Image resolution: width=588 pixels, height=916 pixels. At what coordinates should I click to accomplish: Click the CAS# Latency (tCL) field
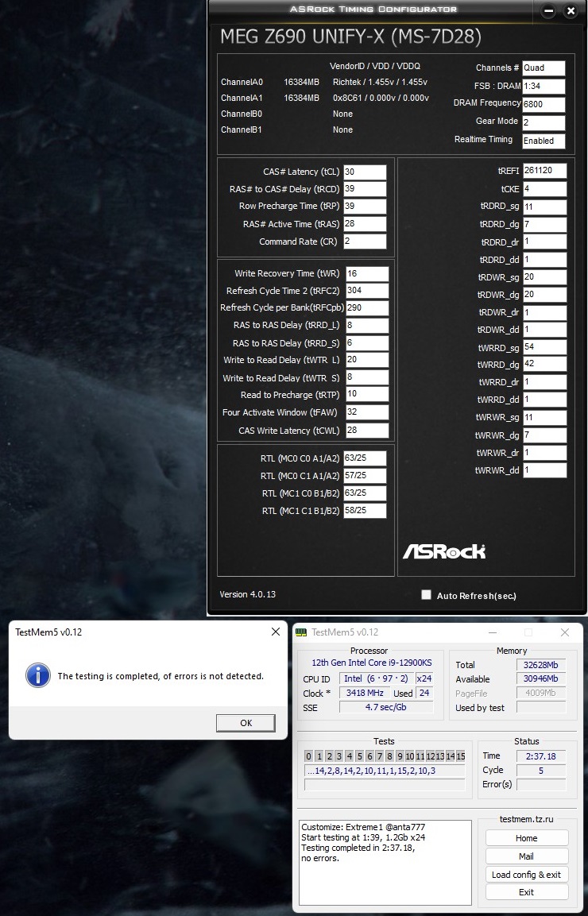pyautogui.click(x=365, y=172)
